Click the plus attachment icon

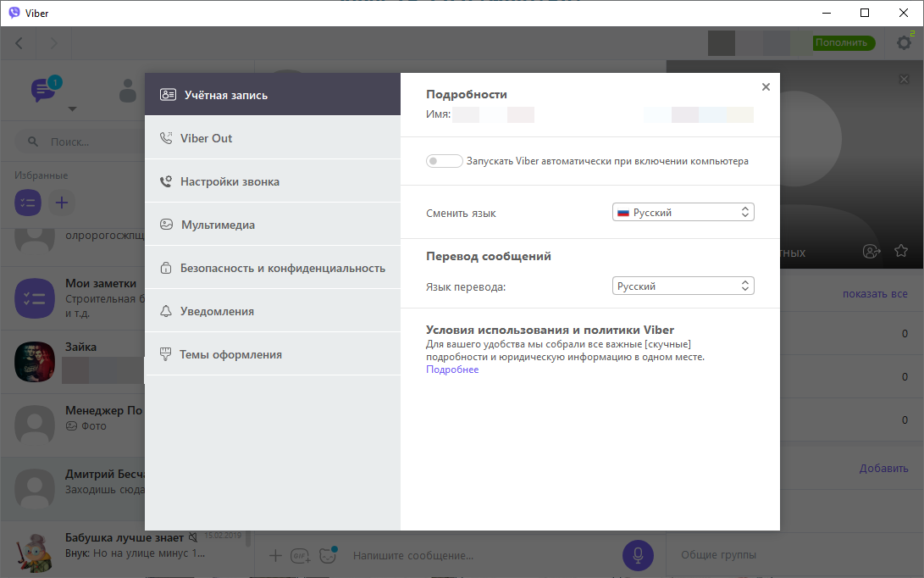tap(275, 555)
